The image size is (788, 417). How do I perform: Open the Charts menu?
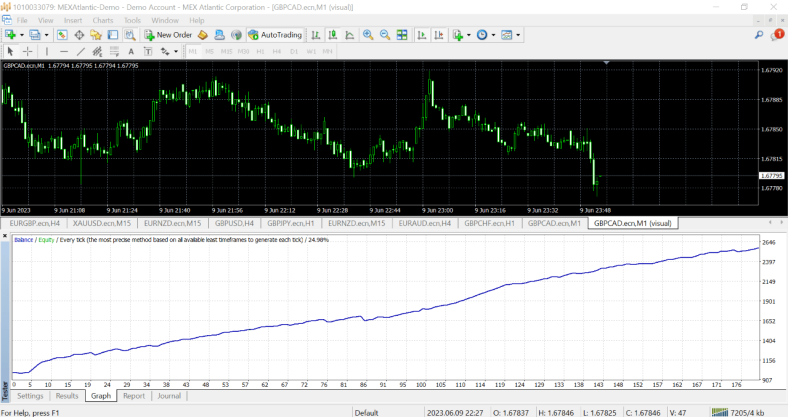tap(102, 20)
